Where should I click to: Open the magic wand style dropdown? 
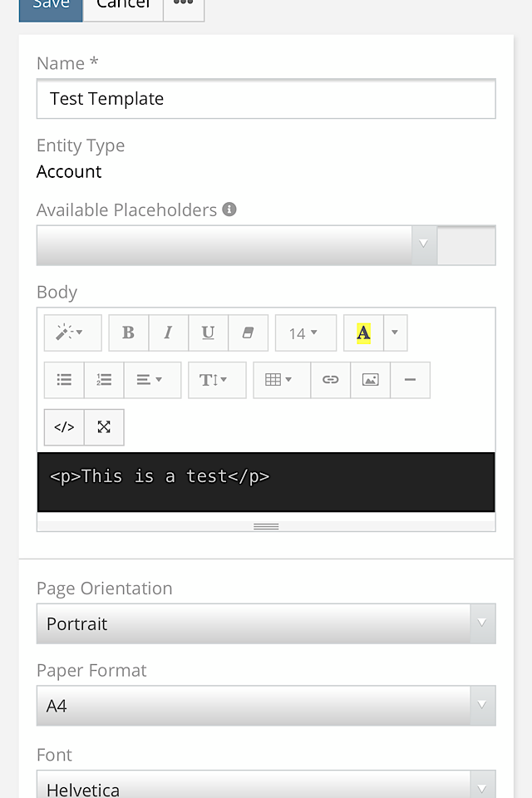point(73,333)
